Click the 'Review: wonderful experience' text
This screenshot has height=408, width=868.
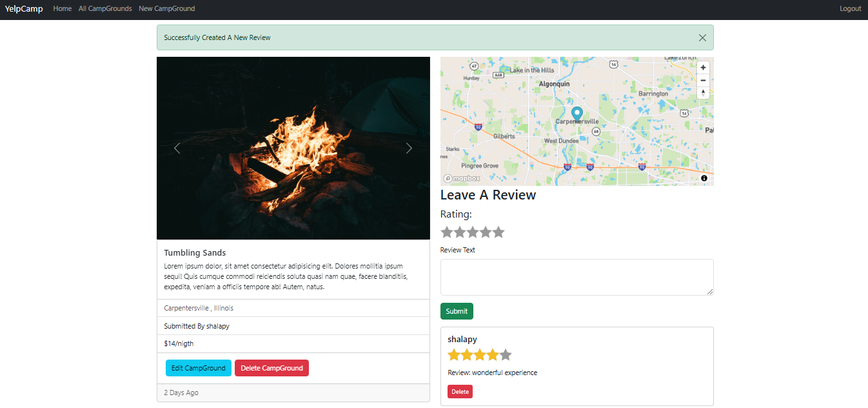(x=492, y=372)
